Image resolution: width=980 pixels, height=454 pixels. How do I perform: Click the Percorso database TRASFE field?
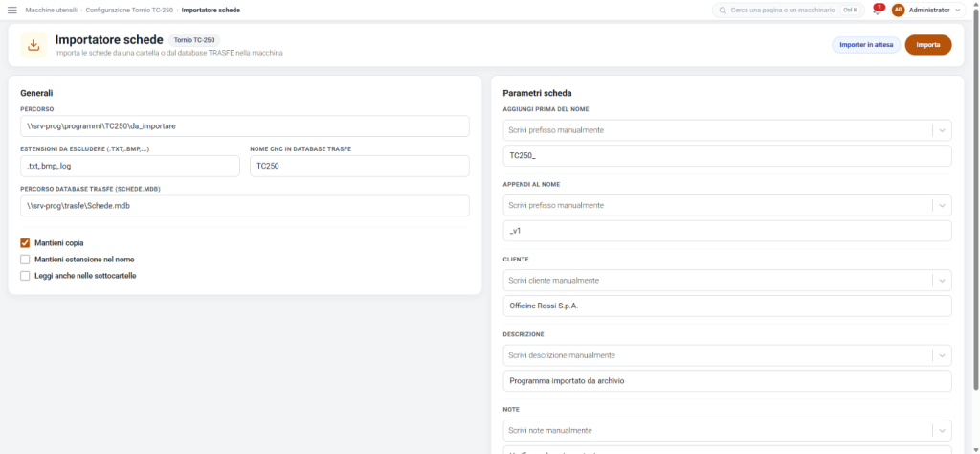click(245, 206)
